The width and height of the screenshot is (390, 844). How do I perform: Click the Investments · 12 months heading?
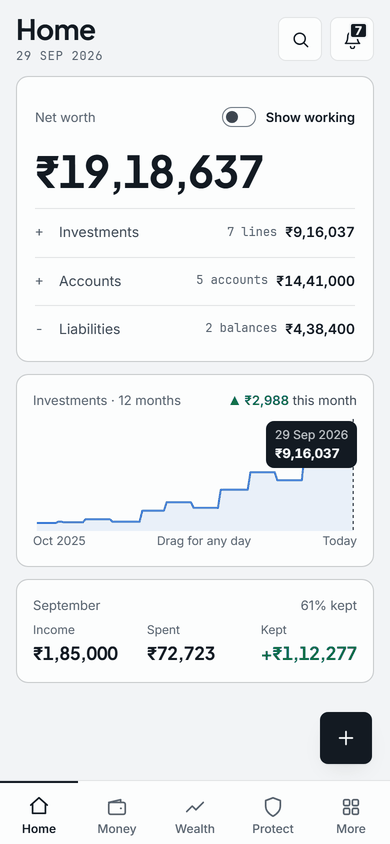pyautogui.click(x=107, y=400)
